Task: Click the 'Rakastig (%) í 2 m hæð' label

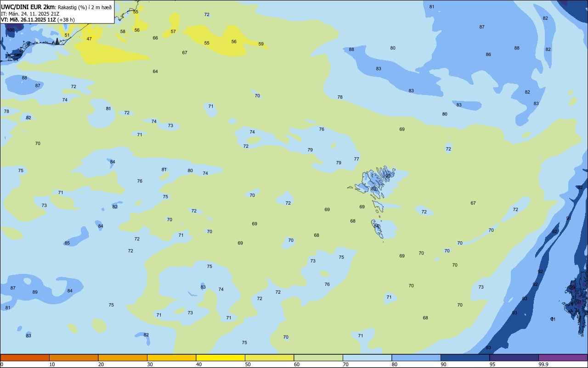Action: [85, 7]
